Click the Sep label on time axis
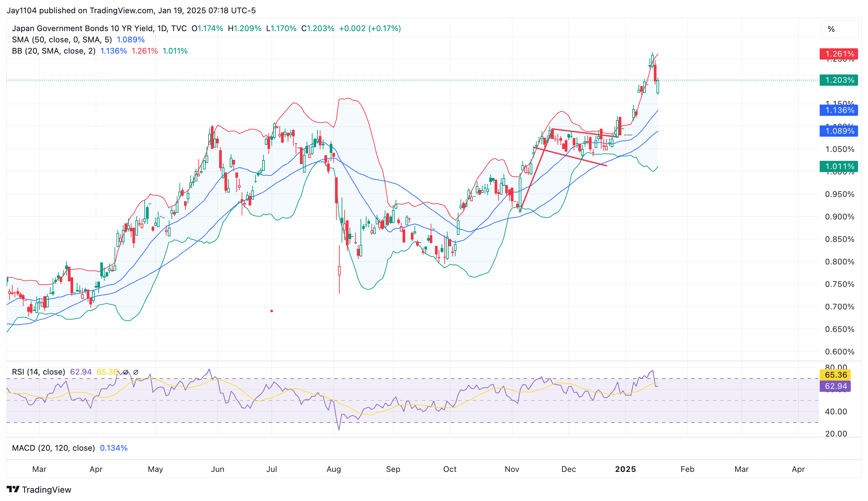Viewport: 868px width, 501px height. click(393, 469)
